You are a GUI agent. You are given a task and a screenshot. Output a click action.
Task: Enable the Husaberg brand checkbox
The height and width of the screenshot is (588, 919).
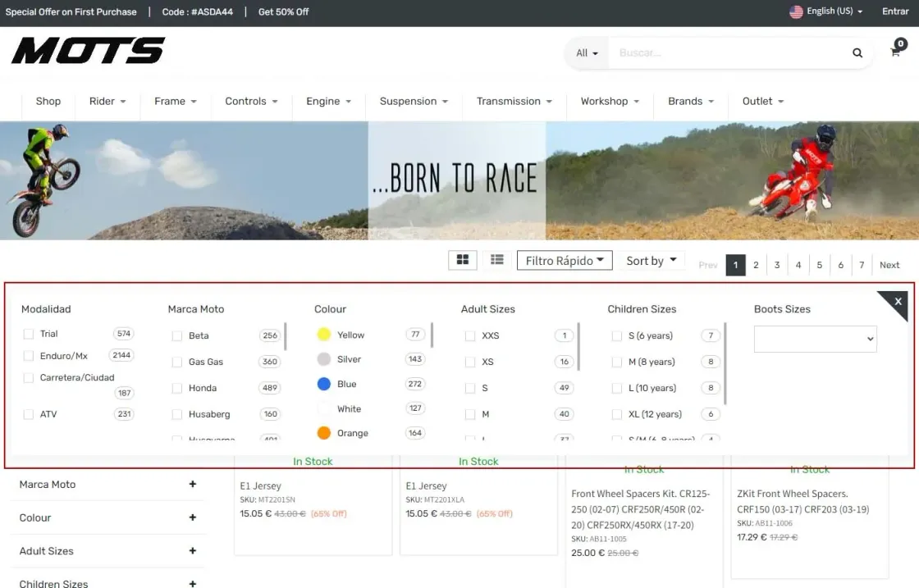pos(177,414)
